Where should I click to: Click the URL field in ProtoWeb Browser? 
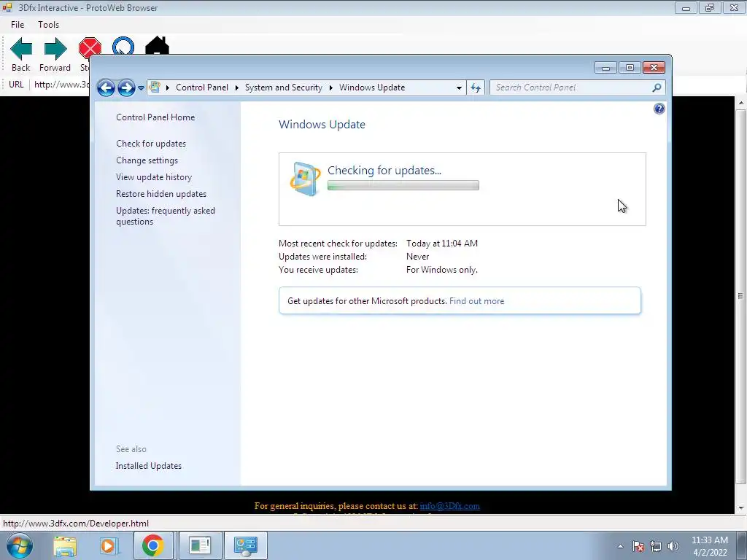[x=61, y=85]
